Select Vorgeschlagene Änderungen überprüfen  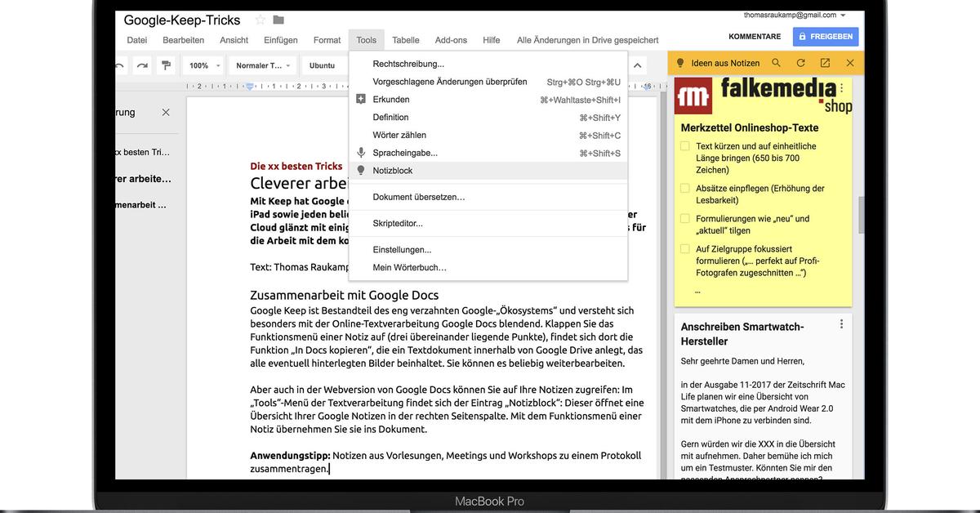click(488, 82)
